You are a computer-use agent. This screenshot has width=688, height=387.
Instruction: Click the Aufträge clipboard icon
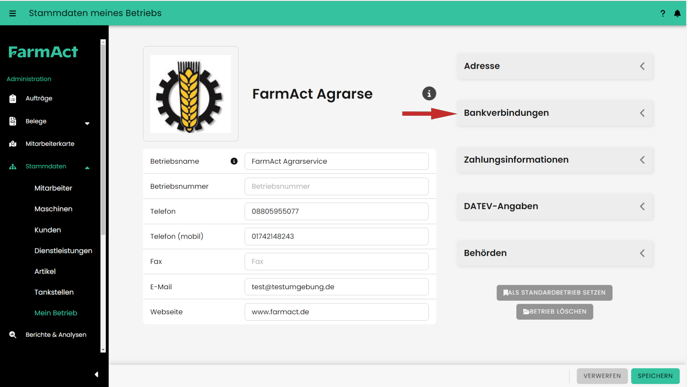[13, 99]
